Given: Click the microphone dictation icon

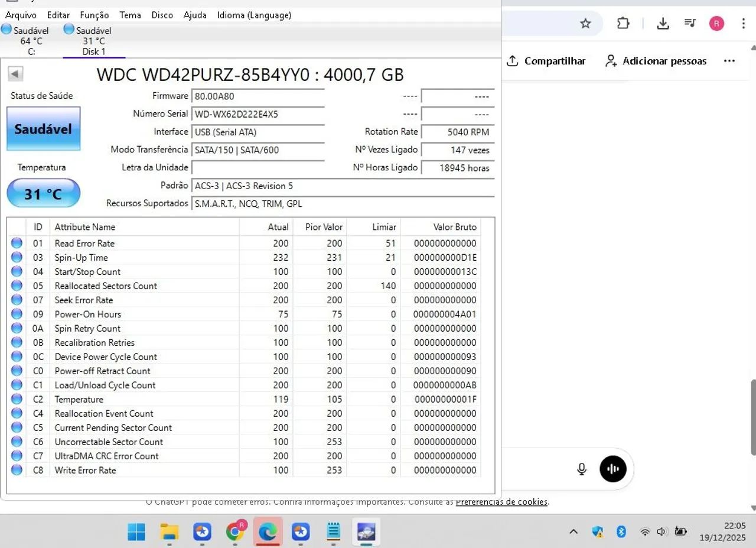Looking at the screenshot, I should click(582, 469).
